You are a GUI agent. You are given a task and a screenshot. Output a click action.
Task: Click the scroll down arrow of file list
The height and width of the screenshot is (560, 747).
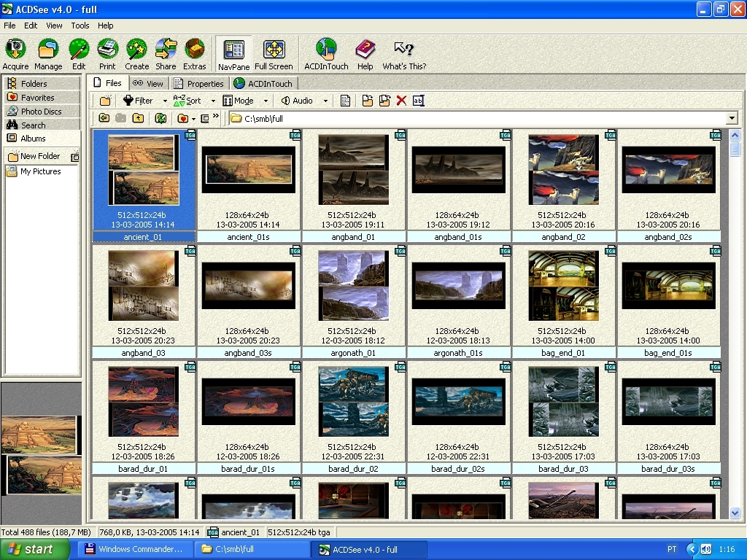[x=735, y=513]
